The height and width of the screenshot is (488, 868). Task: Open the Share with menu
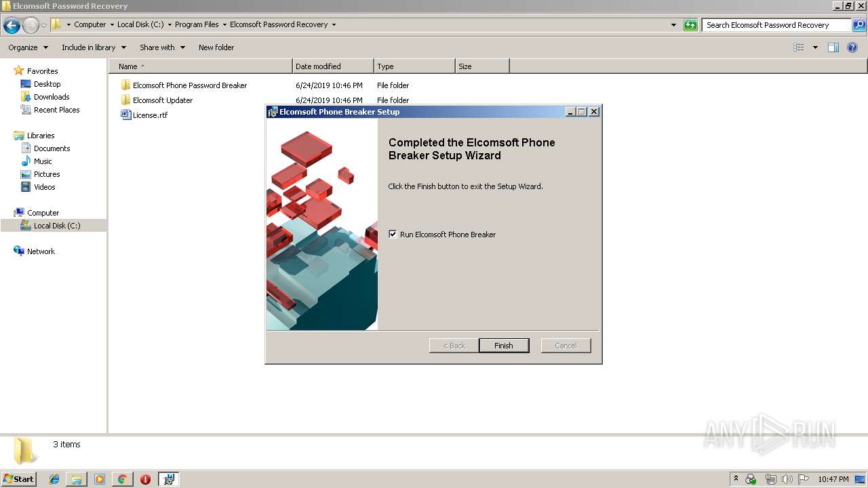(162, 47)
